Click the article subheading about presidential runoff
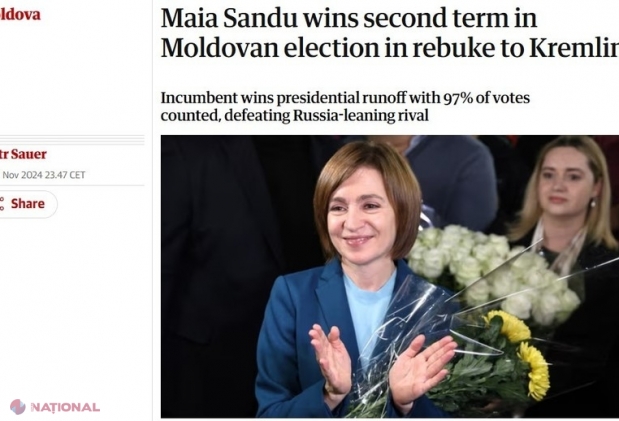Viewport: 619px width, 421px height. point(345,107)
